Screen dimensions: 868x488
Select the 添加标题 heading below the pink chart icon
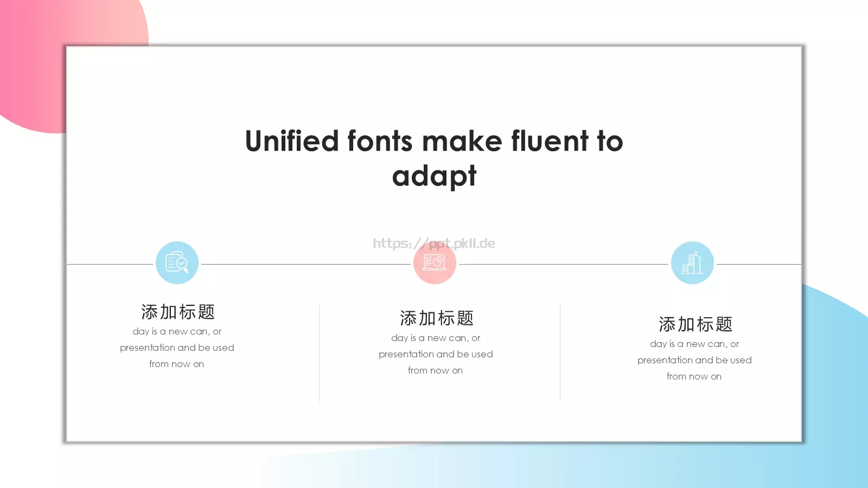pos(437,318)
